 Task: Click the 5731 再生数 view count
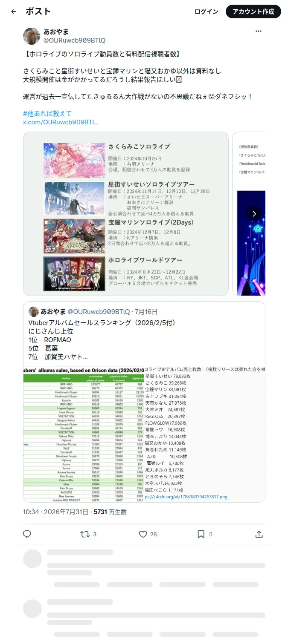pyautogui.click(x=110, y=512)
